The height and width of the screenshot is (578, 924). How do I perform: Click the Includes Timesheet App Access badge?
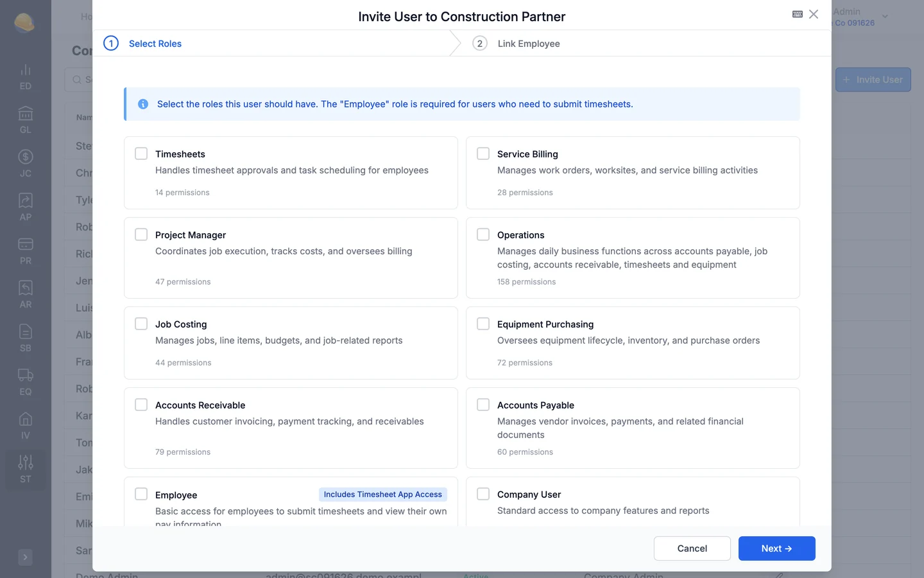click(x=383, y=495)
